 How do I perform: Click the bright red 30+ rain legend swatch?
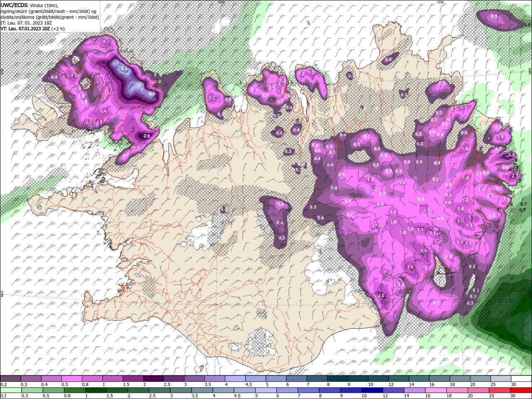521,390
